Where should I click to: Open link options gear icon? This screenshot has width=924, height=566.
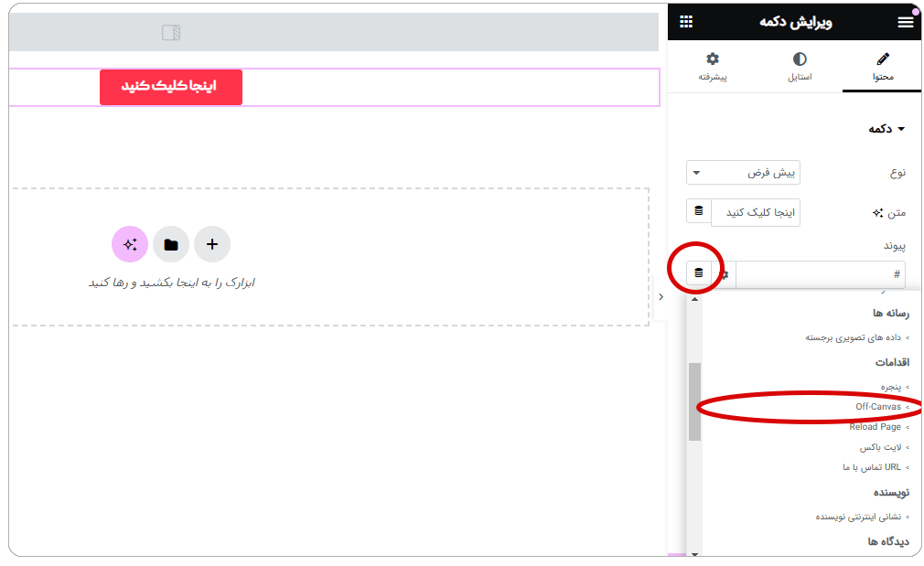pyautogui.click(x=725, y=274)
